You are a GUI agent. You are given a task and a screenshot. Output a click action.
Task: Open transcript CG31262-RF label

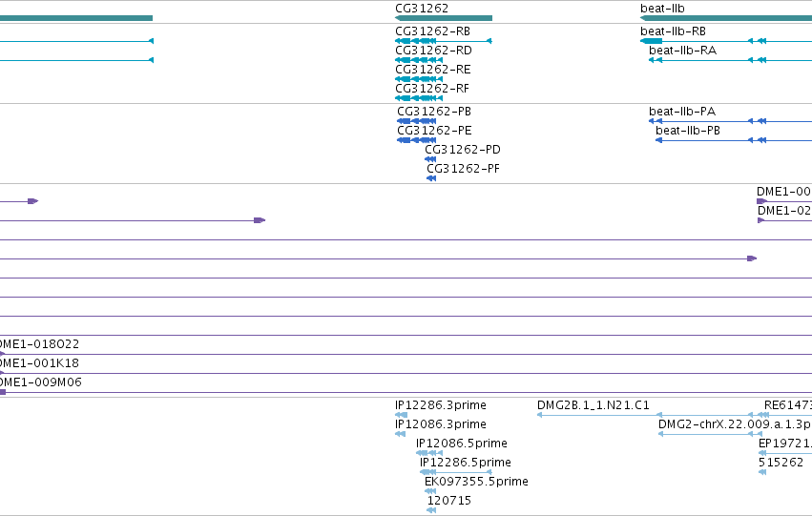pos(432,89)
